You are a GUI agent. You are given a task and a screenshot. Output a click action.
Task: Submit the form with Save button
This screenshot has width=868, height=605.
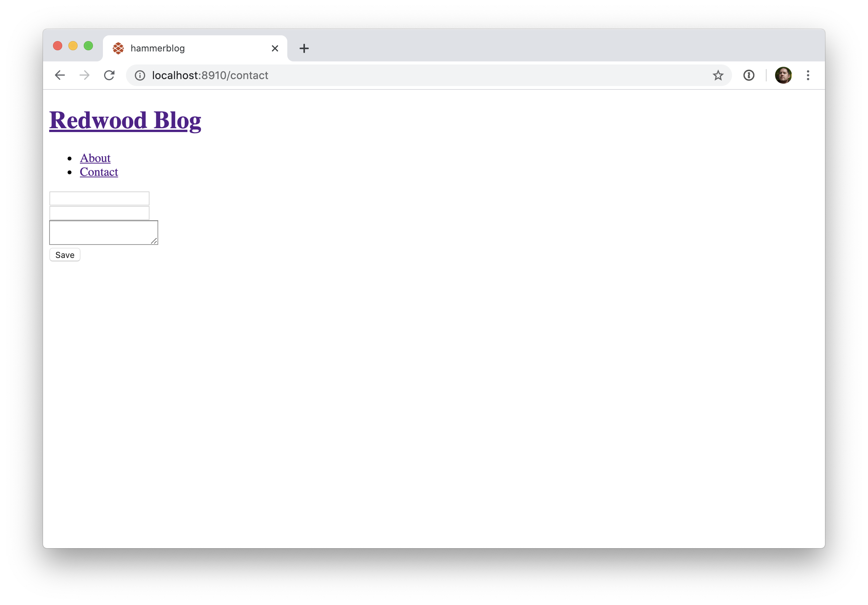click(65, 255)
